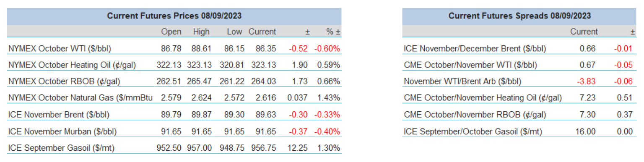Select the ICE November/December Brent spread row
This screenshot has width=644, height=162.
pyautogui.click(x=519, y=49)
